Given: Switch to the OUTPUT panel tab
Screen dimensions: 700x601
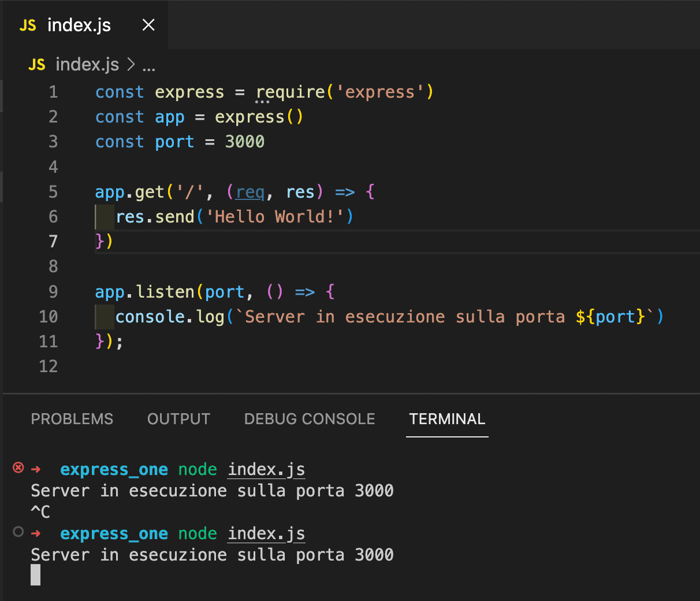Looking at the screenshot, I should [178, 419].
